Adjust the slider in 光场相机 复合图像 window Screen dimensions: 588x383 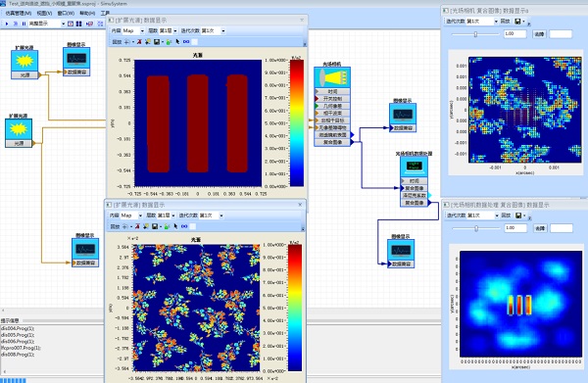pyautogui.click(x=475, y=34)
